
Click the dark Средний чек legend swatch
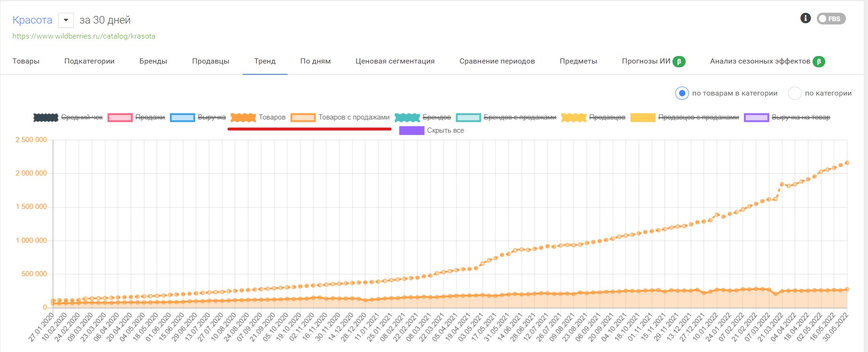tap(46, 118)
